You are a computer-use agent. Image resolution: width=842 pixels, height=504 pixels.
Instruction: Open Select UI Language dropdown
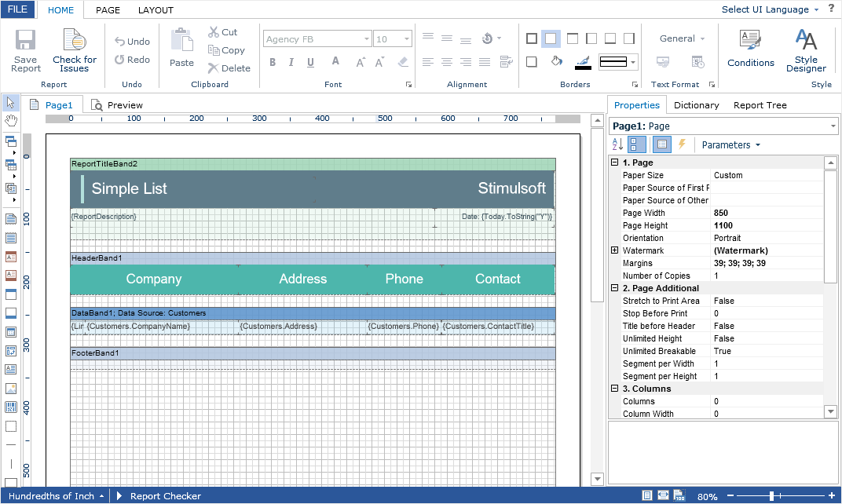(x=770, y=9)
